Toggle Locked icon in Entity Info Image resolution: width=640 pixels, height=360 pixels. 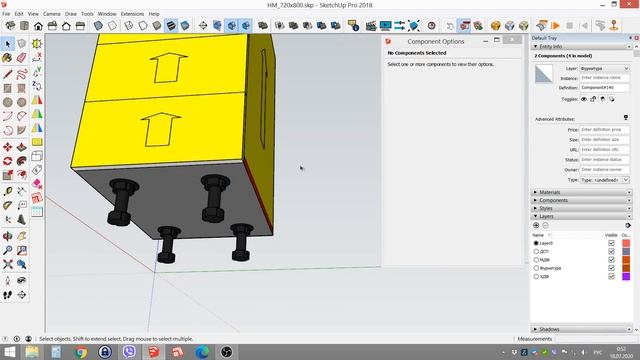click(593, 99)
